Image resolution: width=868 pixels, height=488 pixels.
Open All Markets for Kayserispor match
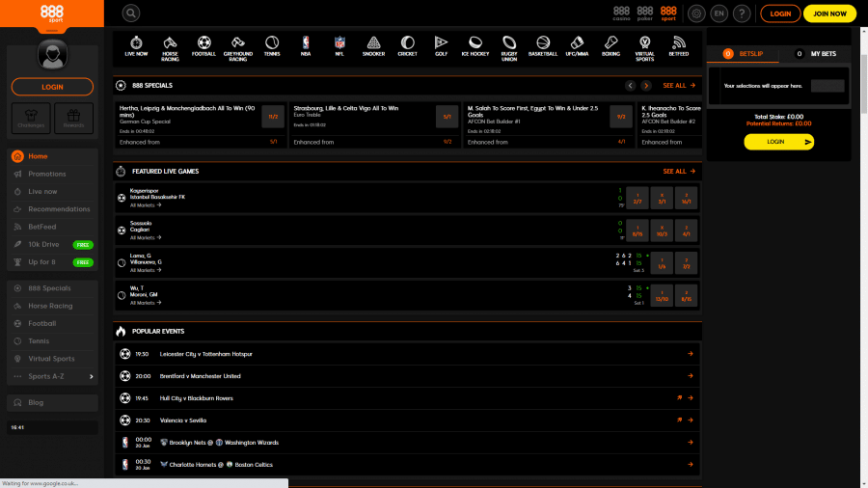pyautogui.click(x=146, y=205)
